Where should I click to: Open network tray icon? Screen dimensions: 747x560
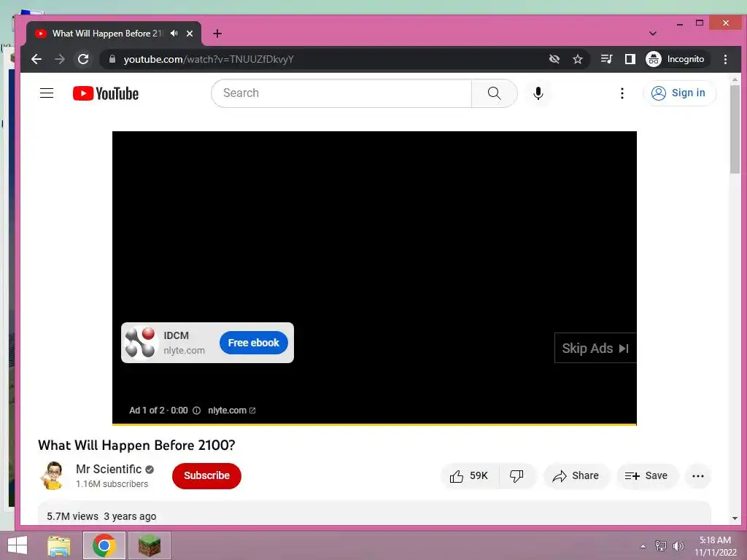[x=660, y=545]
